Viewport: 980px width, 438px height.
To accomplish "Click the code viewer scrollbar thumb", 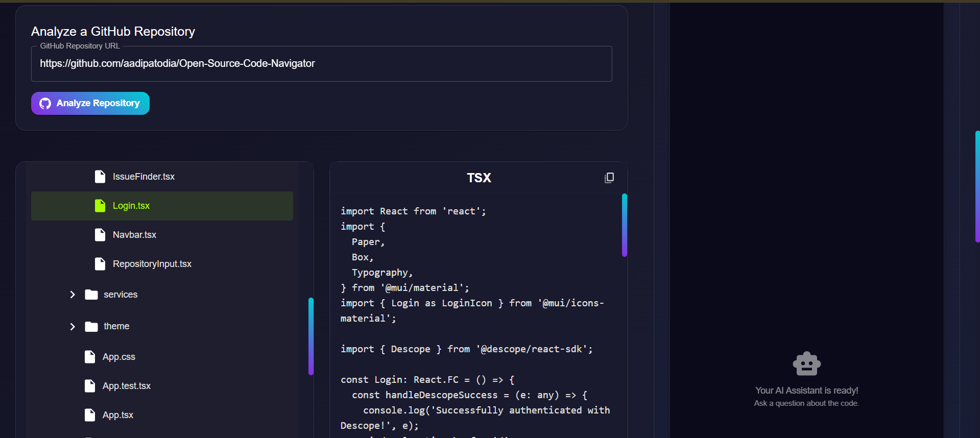I will pyautogui.click(x=625, y=225).
